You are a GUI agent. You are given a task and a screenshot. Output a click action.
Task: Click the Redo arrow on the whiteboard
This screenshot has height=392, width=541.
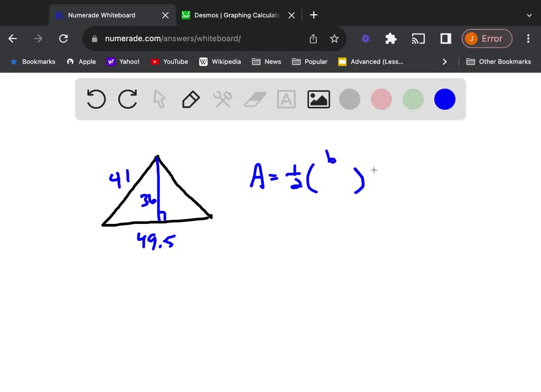127,99
